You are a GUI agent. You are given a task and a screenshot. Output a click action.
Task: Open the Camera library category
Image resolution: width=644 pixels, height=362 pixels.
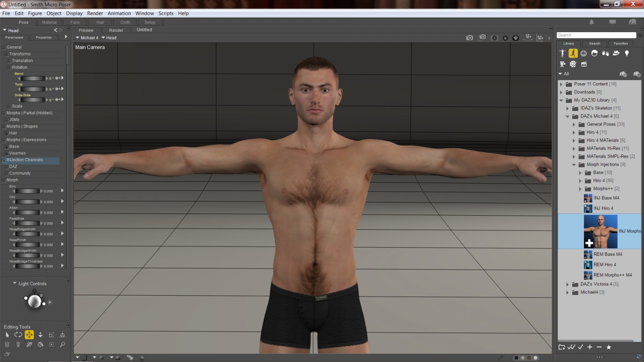tap(562, 64)
